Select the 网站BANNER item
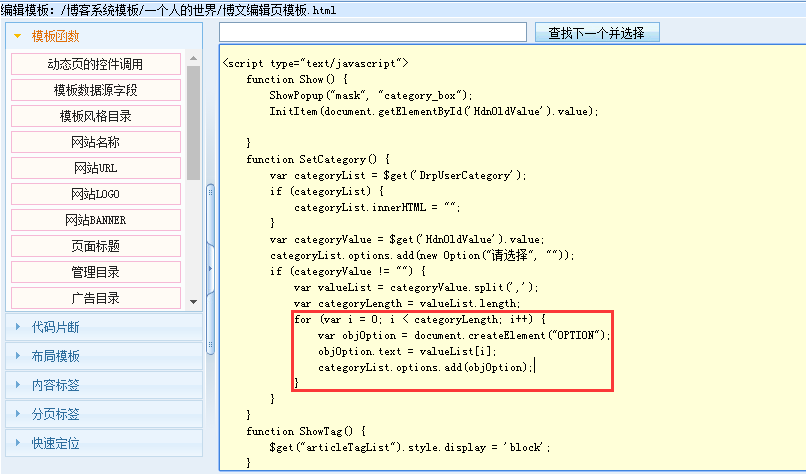This screenshot has width=806, height=474. pos(95,220)
